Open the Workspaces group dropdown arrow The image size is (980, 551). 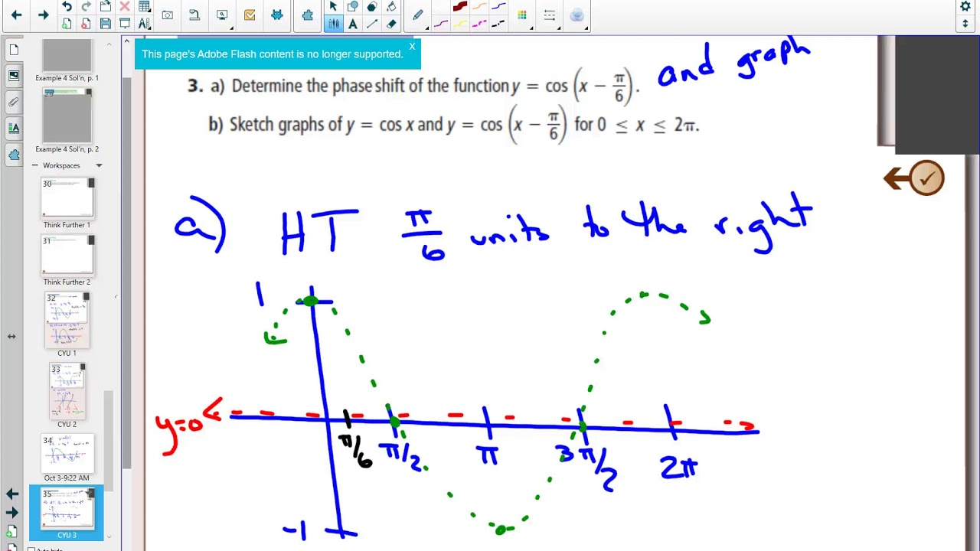pyautogui.click(x=99, y=165)
